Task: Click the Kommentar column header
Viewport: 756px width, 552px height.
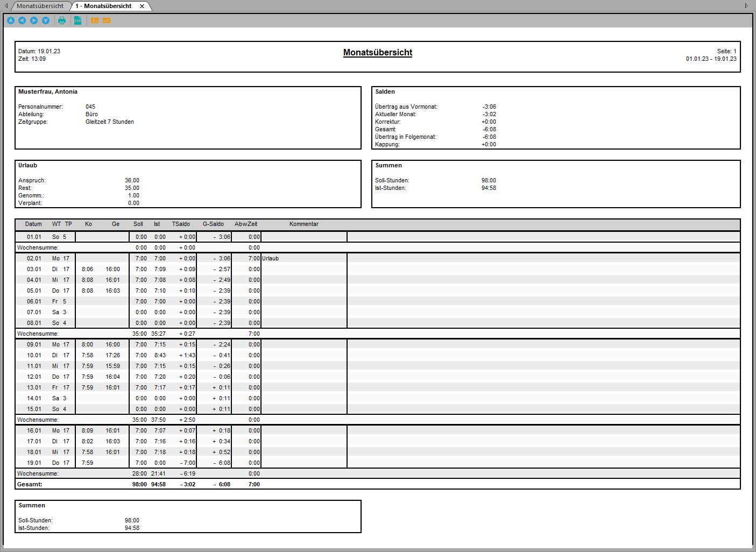Action: pyautogui.click(x=303, y=224)
